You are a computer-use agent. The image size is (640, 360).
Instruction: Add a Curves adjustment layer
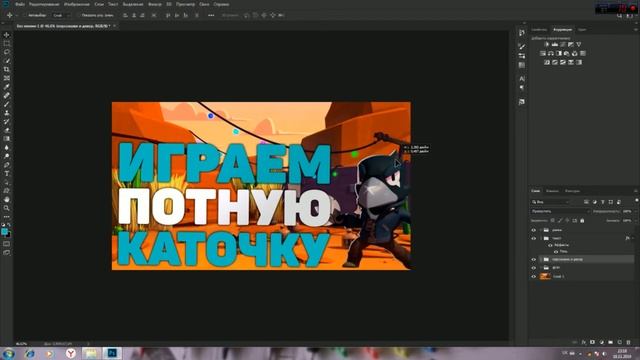click(x=563, y=44)
